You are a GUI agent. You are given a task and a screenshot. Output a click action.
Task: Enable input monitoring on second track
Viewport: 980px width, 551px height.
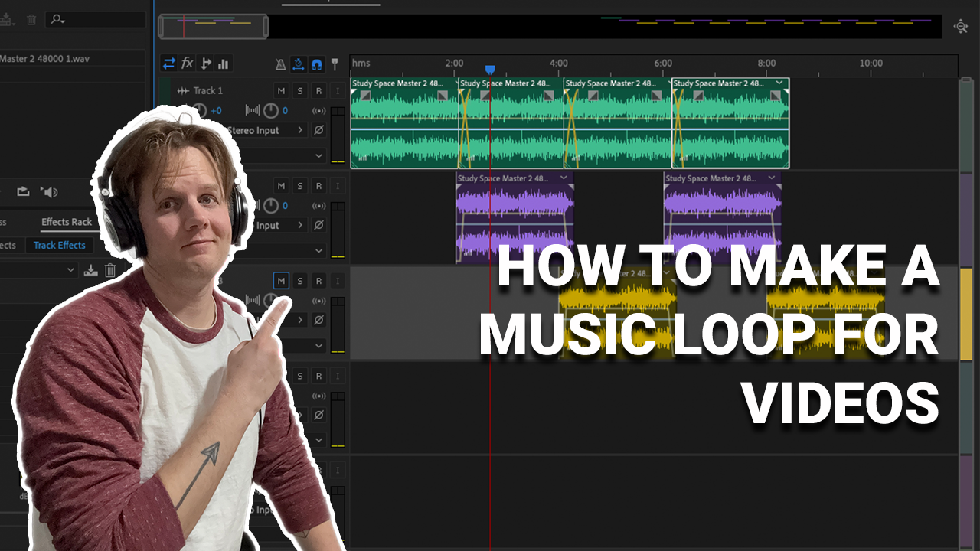click(x=338, y=186)
